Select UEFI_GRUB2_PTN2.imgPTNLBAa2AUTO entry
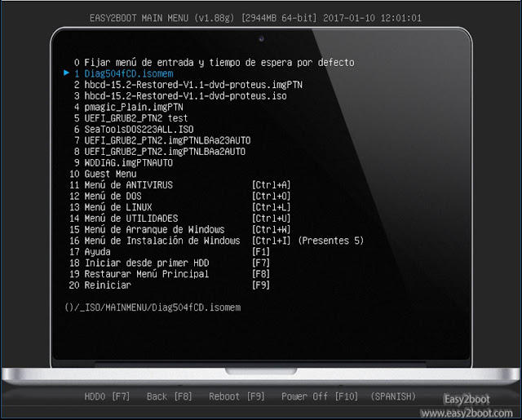This screenshot has height=420, width=522. pyautogui.click(x=160, y=152)
